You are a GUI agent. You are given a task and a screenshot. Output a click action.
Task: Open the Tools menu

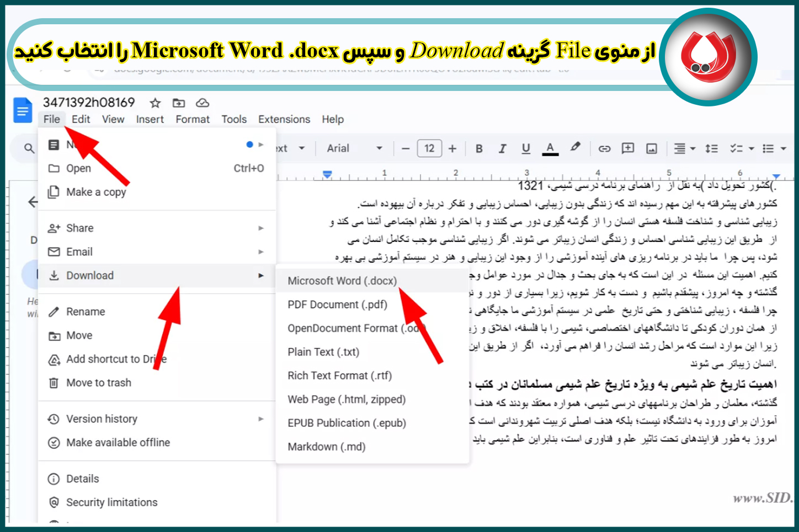[233, 119]
